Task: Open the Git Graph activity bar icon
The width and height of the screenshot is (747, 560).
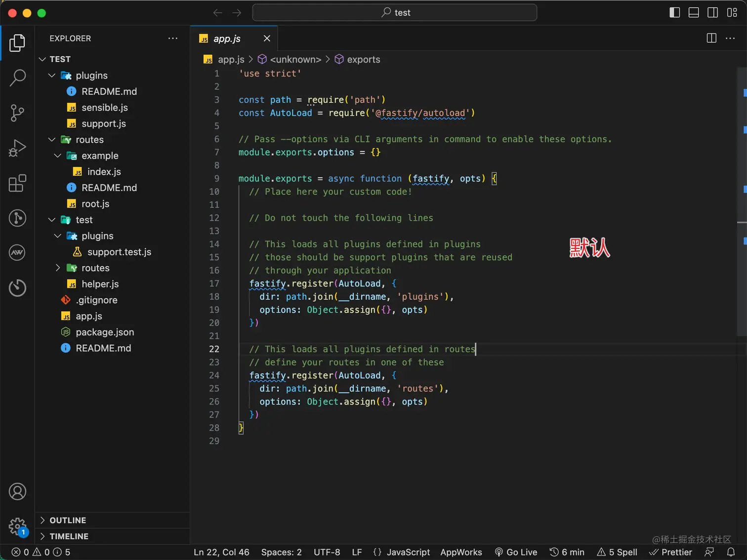Action: (x=17, y=218)
